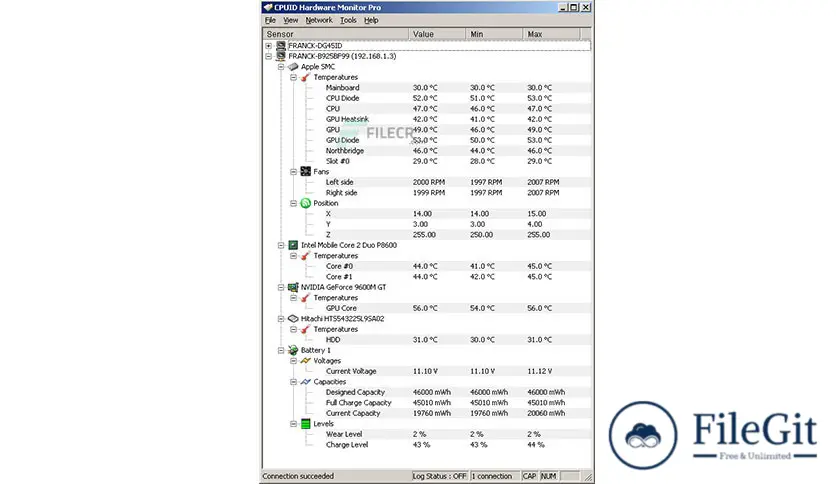Click the CPUID app icon in title bar

[x=268, y=7]
